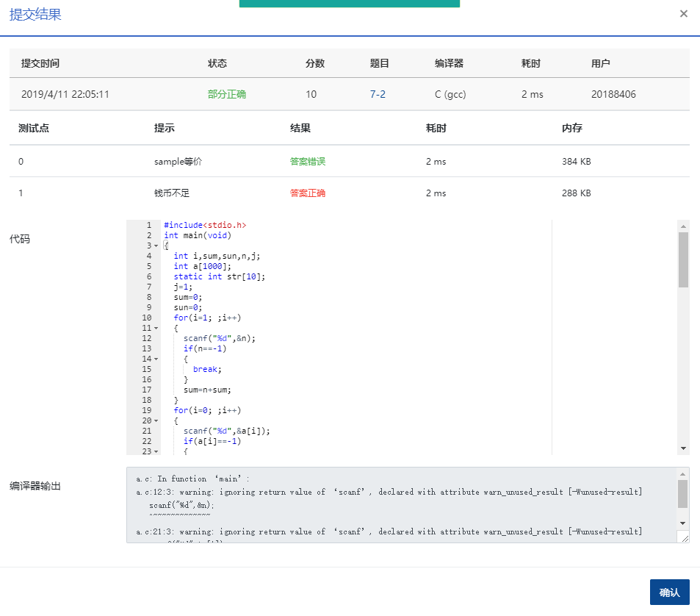Click the compiler output scroll up arrow
This screenshot has width=700, height=616.
coord(682,474)
